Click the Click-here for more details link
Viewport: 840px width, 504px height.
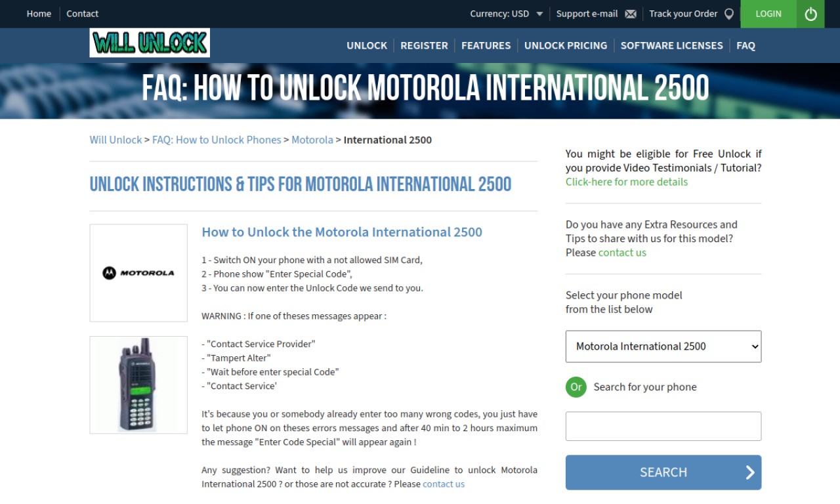coord(627,182)
